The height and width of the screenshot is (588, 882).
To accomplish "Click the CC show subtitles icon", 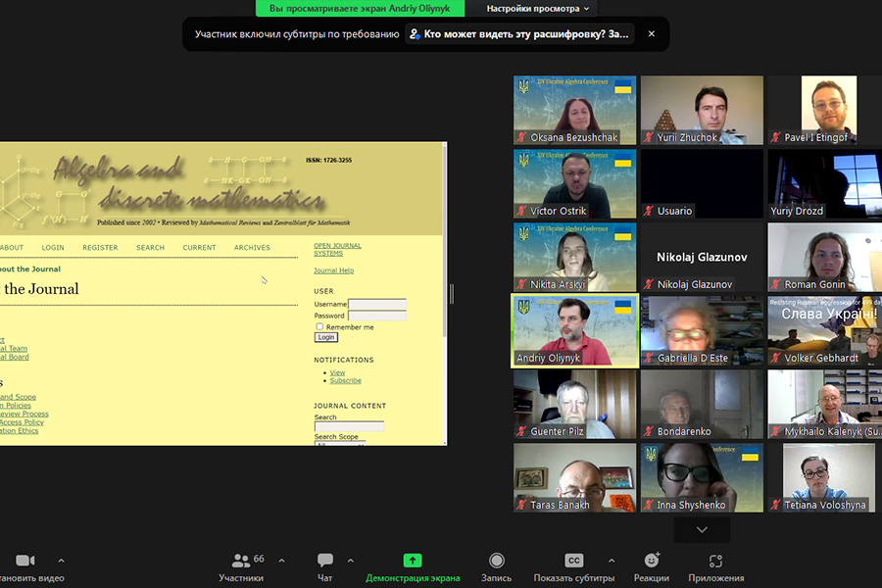I will coord(574,561).
